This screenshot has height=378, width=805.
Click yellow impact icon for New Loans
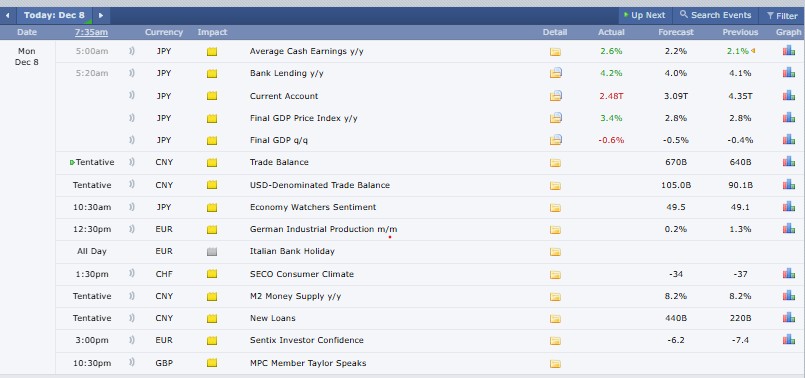pos(212,318)
